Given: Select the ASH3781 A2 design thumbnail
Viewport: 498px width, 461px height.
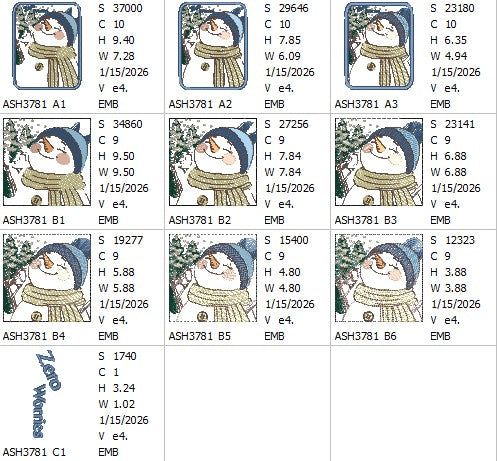Looking at the screenshot, I should click(213, 46).
